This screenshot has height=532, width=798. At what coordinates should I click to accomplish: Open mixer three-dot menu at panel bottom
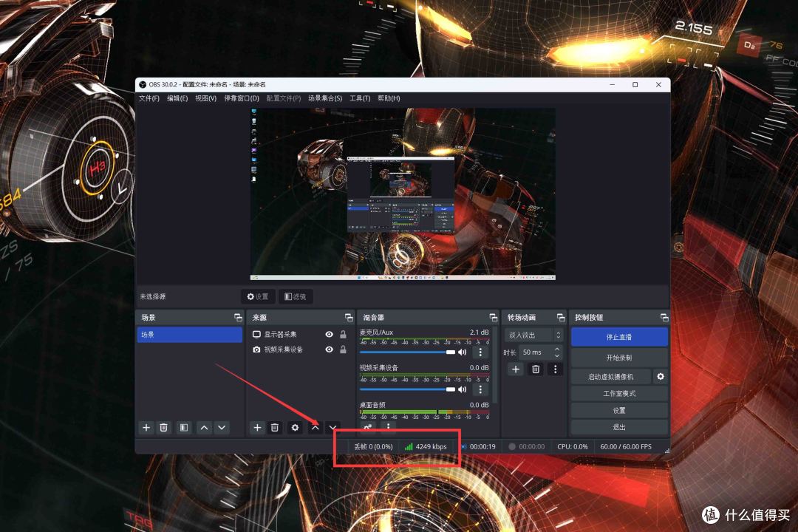[x=389, y=426]
